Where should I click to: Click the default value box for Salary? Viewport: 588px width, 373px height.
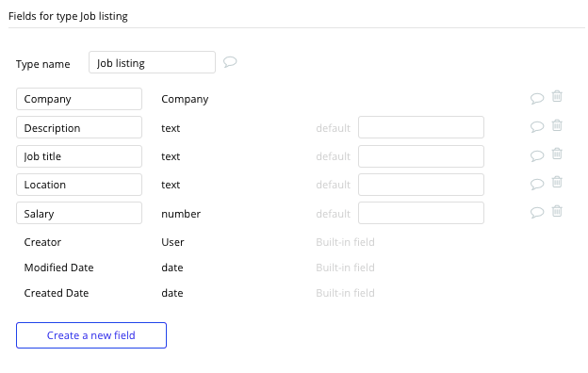point(421,213)
